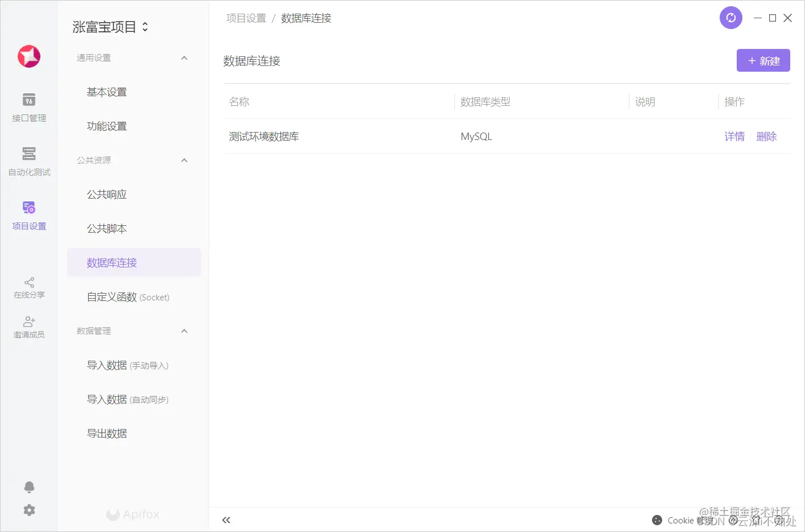The image size is (805, 532).
Task: Click the 项目设置 breadcrumb
Action: (x=246, y=18)
